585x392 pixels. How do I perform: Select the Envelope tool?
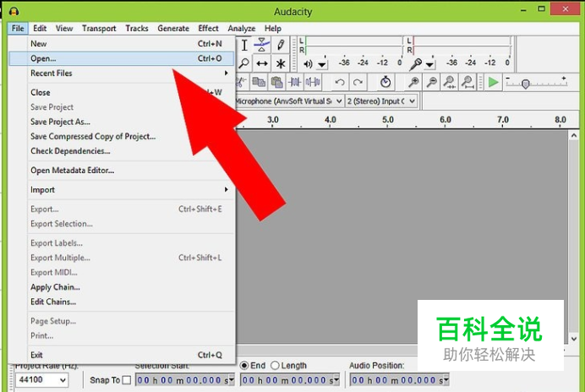(262, 45)
